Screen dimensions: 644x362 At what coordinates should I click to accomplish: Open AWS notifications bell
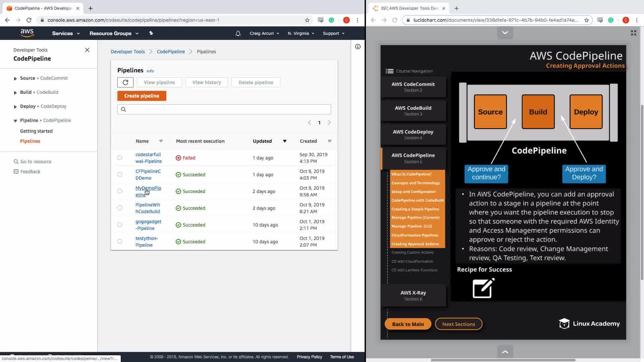(x=238, y=34)
